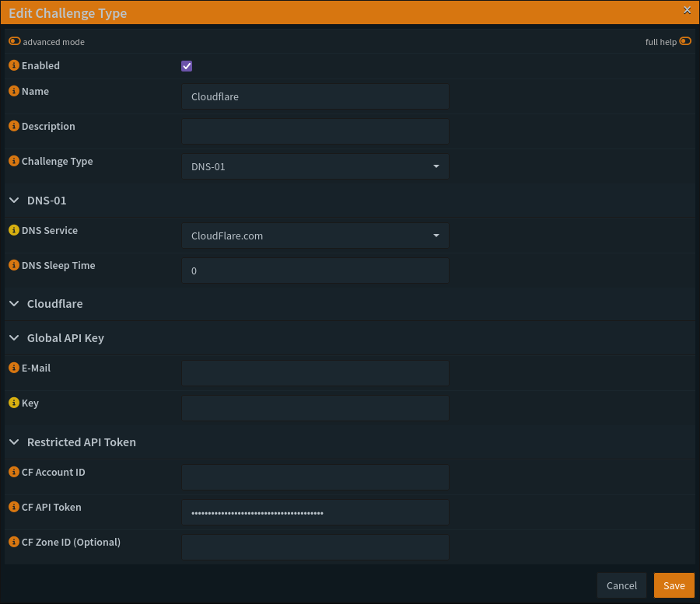Close the Edit Challenge Type dialog
Screen dimensions: 700x604
687,10
